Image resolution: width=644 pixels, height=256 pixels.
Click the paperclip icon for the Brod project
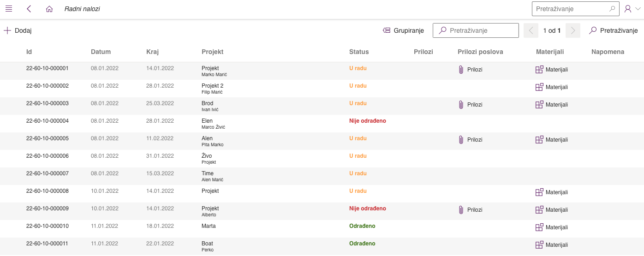[460, 105]
